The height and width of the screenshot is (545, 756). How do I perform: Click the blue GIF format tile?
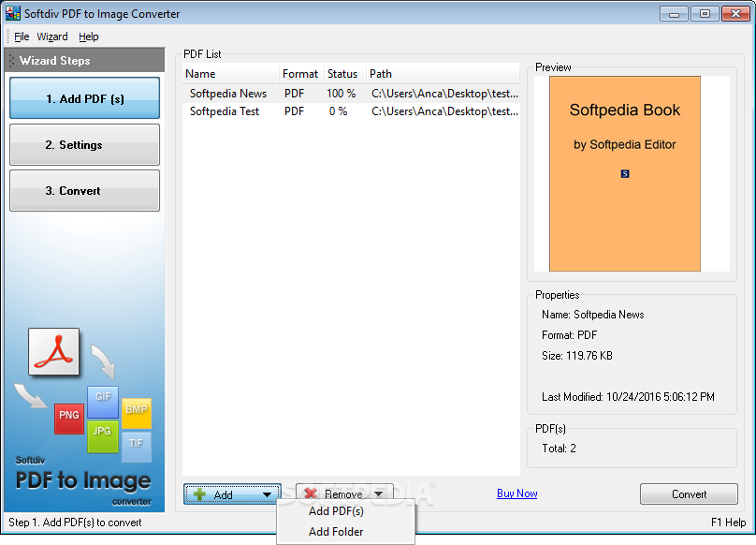[x=103, y=402]
